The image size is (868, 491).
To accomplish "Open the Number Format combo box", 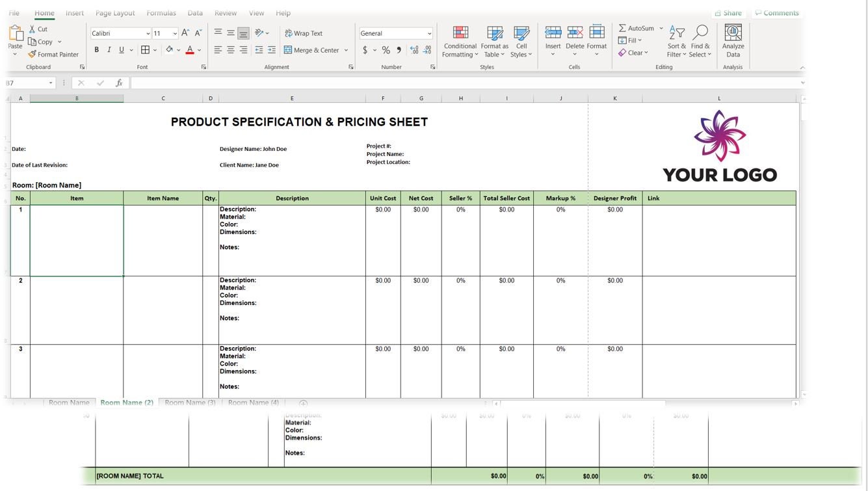I will 395,33.
